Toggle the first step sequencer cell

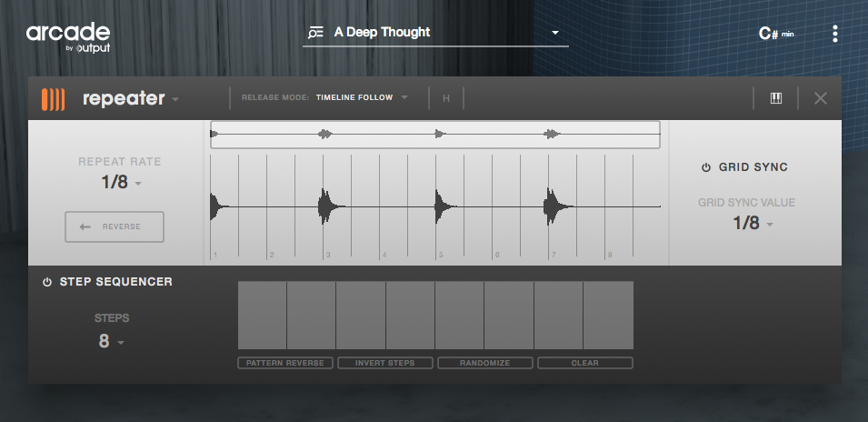pos(262,315)
